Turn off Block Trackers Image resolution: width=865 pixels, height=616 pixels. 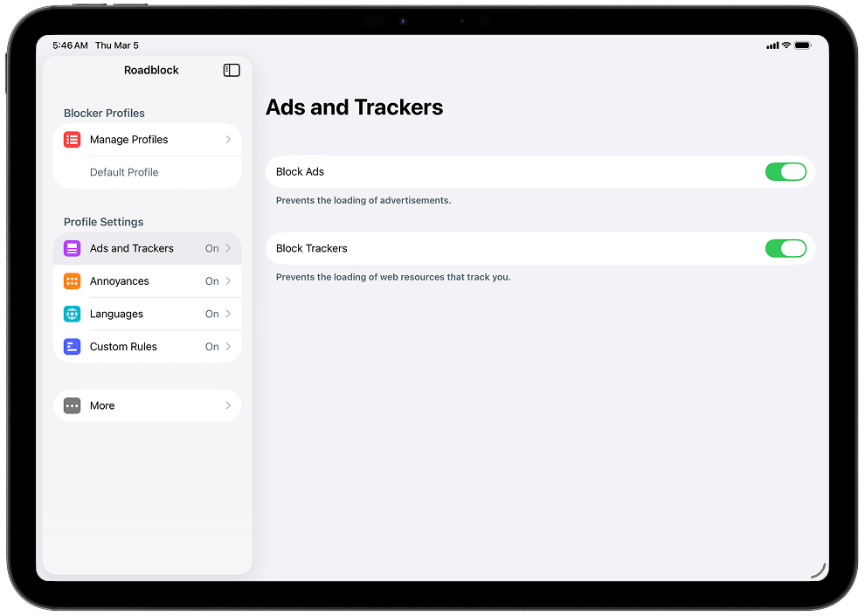pyautogui.click(x=785, y=248)
